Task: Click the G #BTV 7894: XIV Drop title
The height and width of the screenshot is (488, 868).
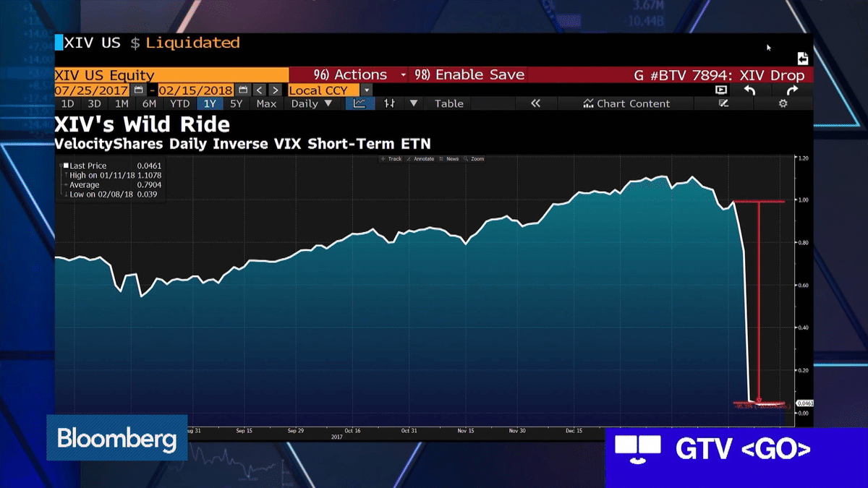Action: click(x=719, y=75)
